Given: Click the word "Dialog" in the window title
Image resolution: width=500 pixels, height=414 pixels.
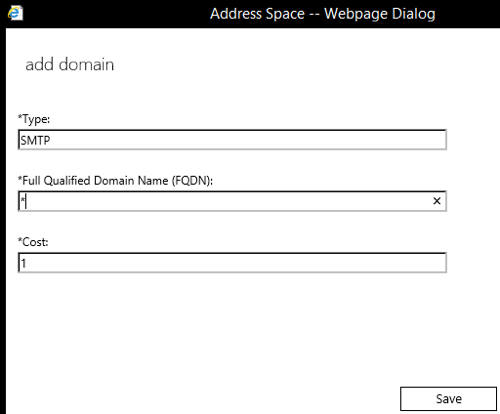Looking at the screenshot, I should click(x=413, y=14).
